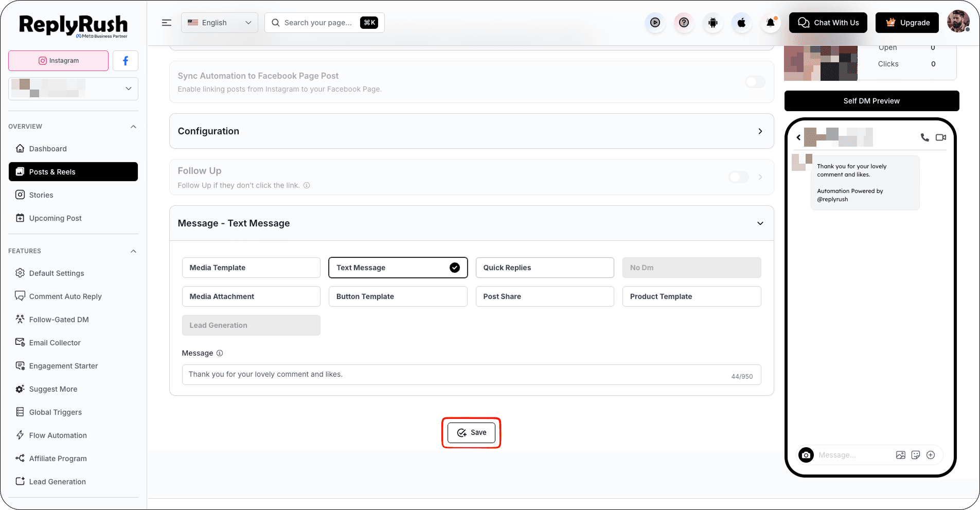Open the Android app icon
Viewport: 980px width, 510px height.
coord(712,23)
